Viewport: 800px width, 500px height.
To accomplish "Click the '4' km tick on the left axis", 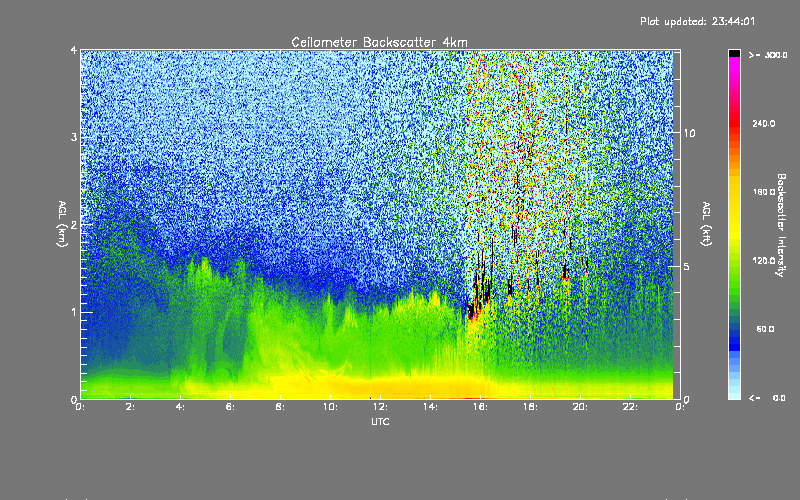I will click(x=73, y=50).
